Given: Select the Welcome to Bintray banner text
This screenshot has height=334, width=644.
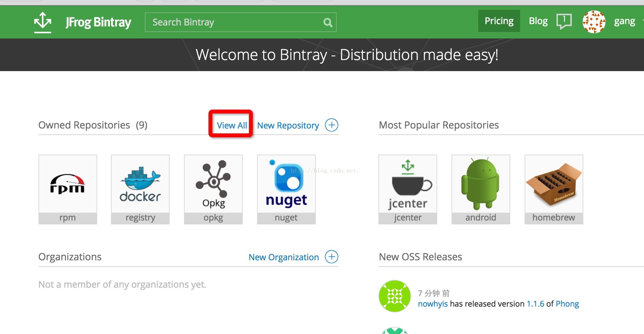Looking at the screenshot, I should (347, 55).
